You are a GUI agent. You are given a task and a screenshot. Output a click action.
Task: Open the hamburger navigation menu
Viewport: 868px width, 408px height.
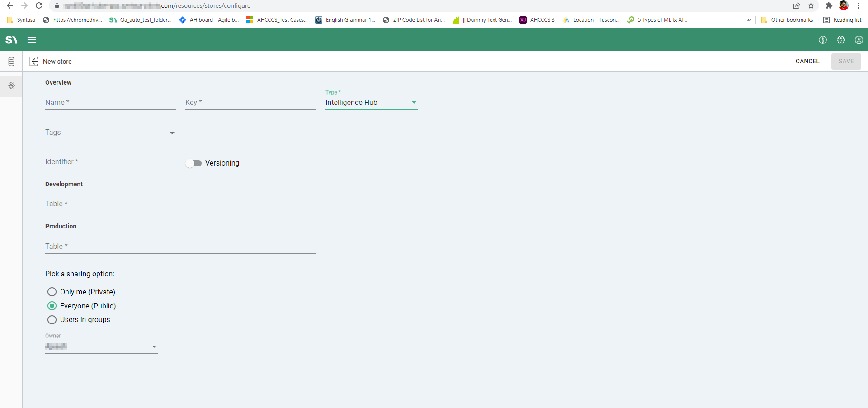32,40
